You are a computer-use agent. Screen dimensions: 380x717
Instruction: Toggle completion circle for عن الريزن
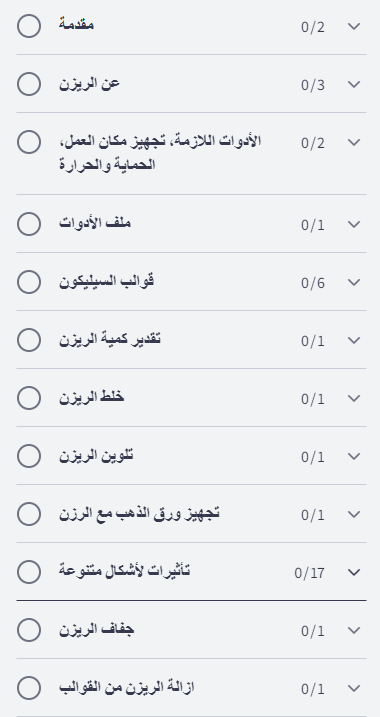29,84
